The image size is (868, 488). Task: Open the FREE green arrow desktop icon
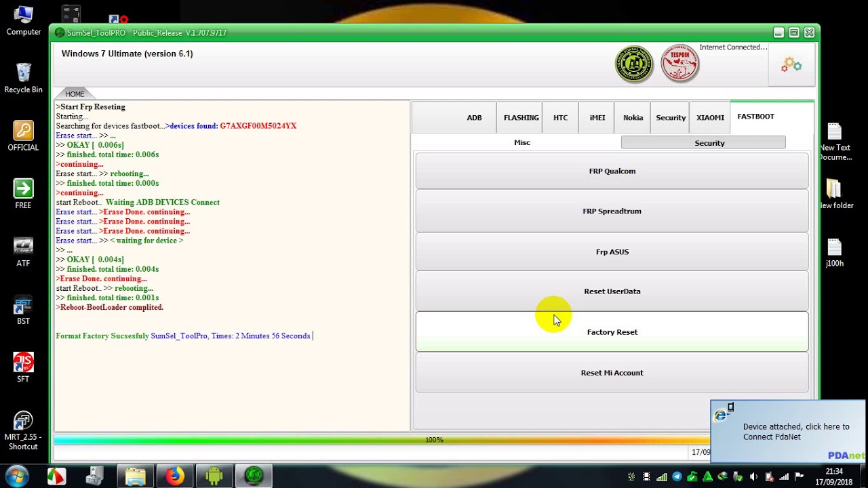coord(23,194)
